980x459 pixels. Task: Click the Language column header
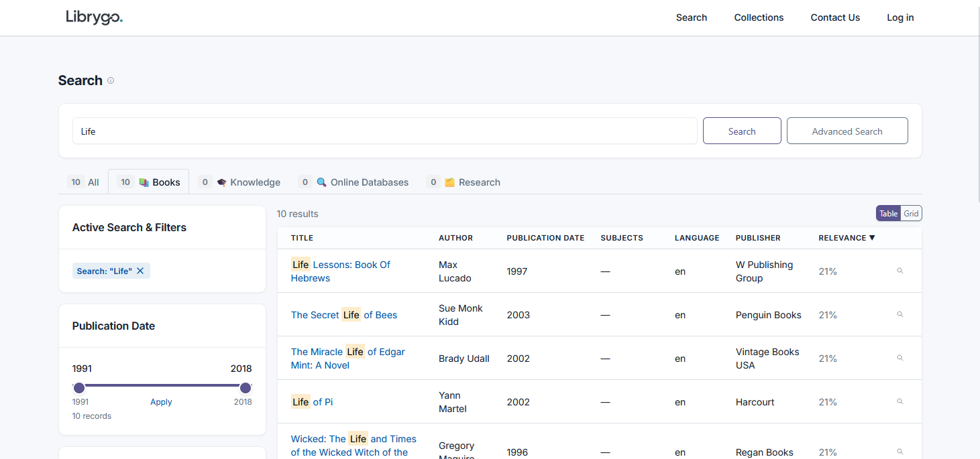click(697, 238)
